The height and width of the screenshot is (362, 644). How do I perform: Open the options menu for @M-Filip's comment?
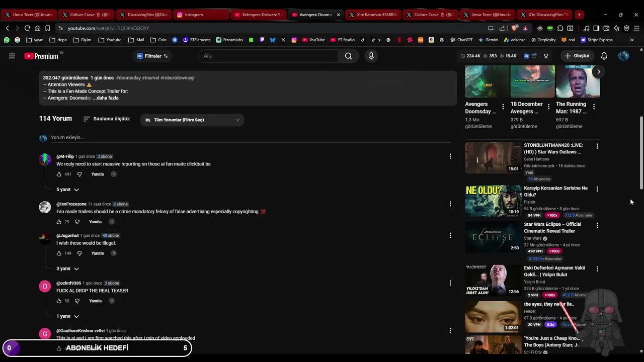(450, 156)
